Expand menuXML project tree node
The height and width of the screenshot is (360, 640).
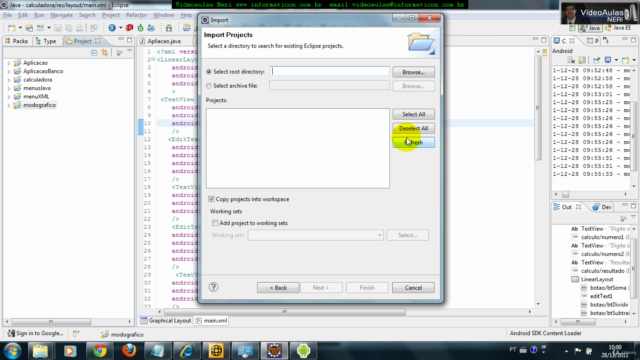[9, 97]
